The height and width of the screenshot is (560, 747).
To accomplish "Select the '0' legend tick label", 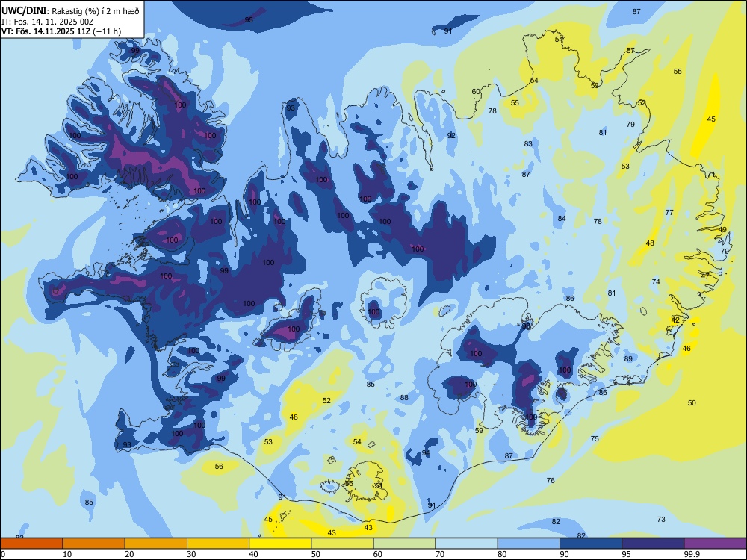I will tap(3, 554).
